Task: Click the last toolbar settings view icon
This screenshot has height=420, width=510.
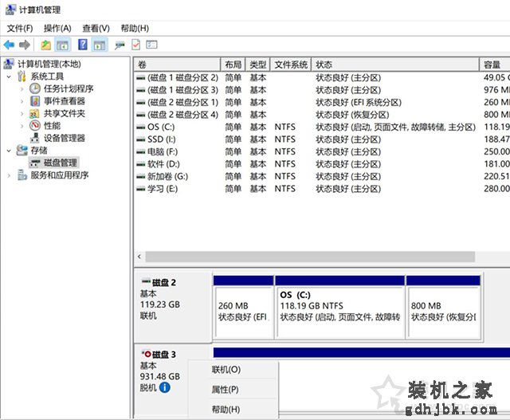Action: 152,45
